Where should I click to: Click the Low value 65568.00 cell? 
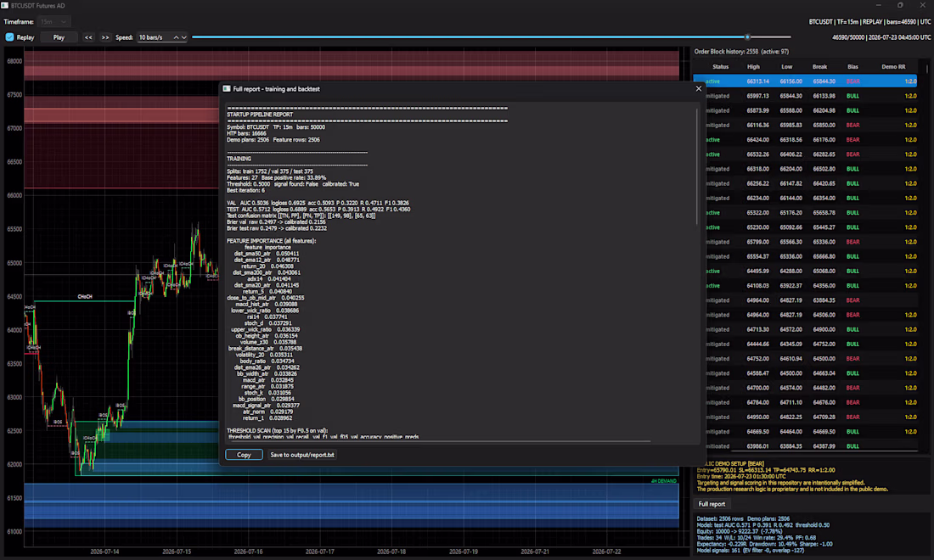pyautogui.click(x=791, y=110)
